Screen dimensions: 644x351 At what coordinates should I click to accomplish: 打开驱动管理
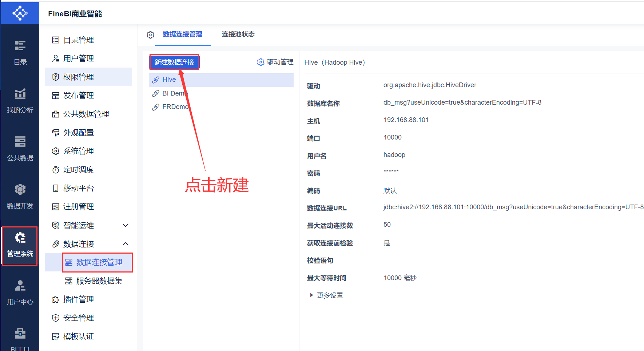275,62
